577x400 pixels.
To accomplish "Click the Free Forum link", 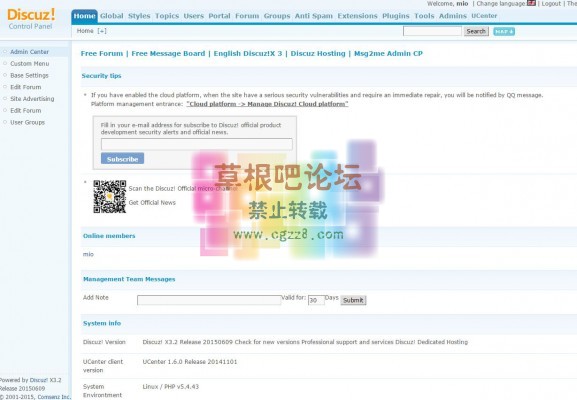I will (x=102, y=54).
